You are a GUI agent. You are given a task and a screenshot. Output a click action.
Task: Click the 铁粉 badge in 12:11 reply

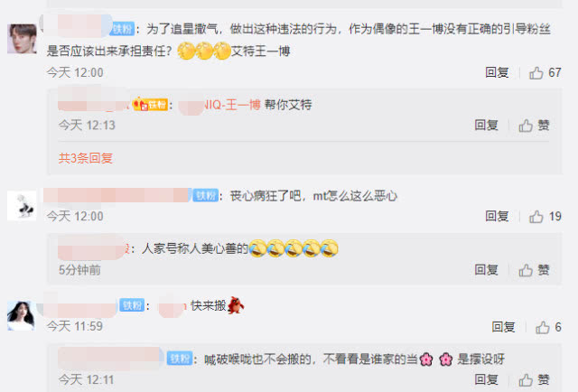180,359
